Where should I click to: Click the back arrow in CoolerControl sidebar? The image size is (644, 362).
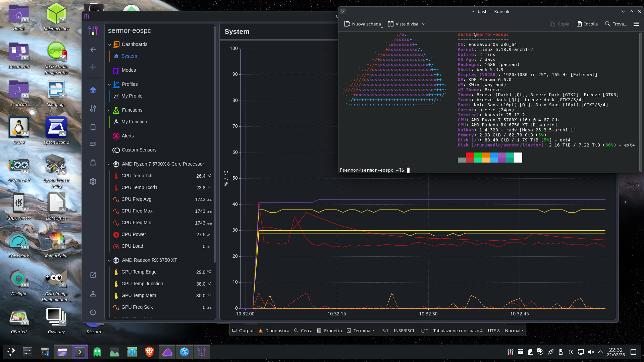93,50
